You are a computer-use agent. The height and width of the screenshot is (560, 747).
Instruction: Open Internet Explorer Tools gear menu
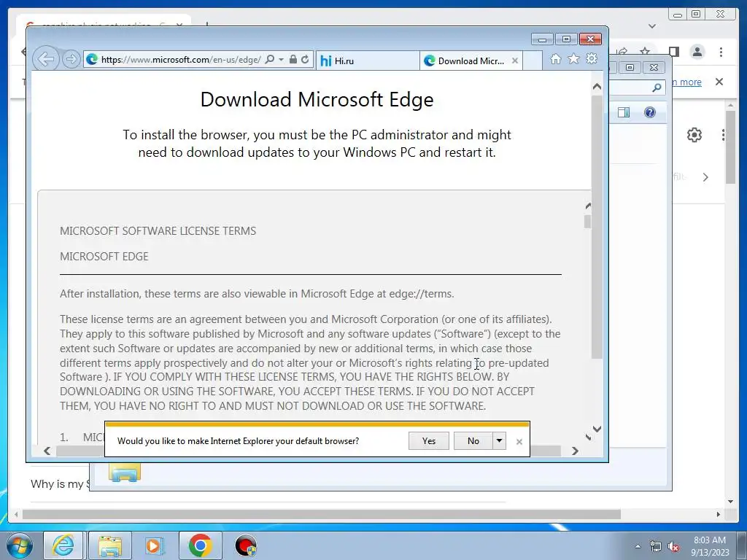(592, 58)
